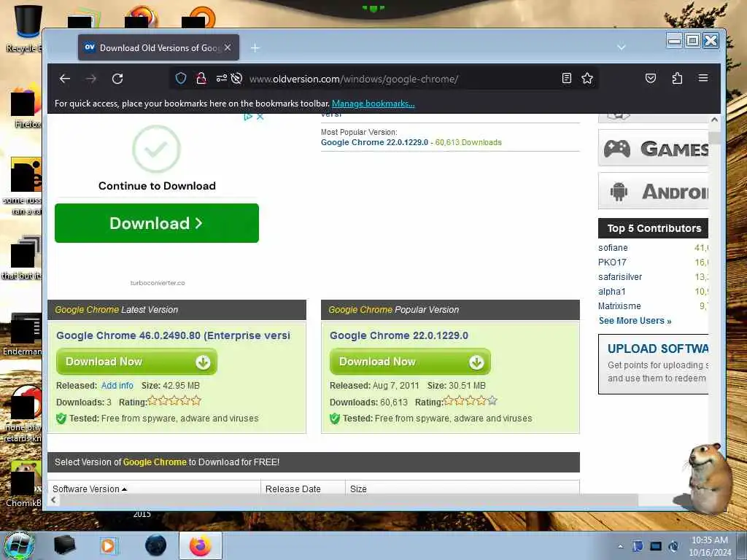Open contributor PKO17's profile

click(612, 262)
